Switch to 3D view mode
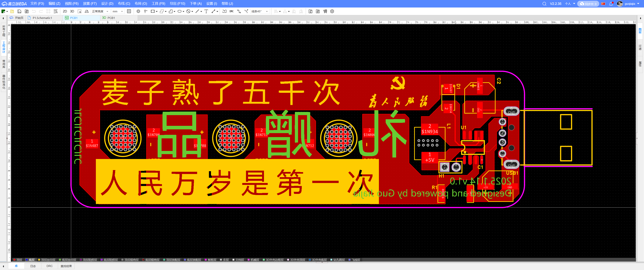The height and width of the screenshot is (270, 644). pos(72,11)
